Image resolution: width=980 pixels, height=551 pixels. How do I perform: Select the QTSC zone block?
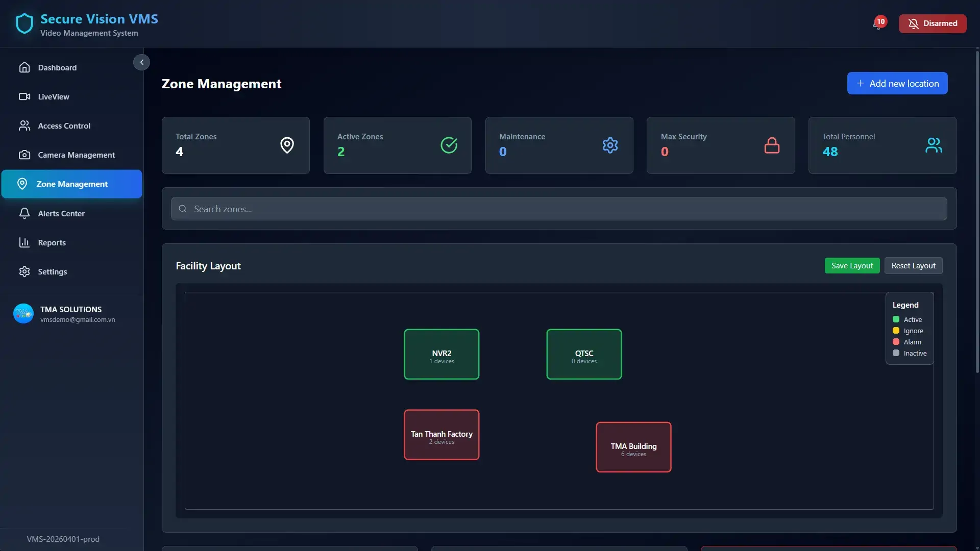point(584,354)
